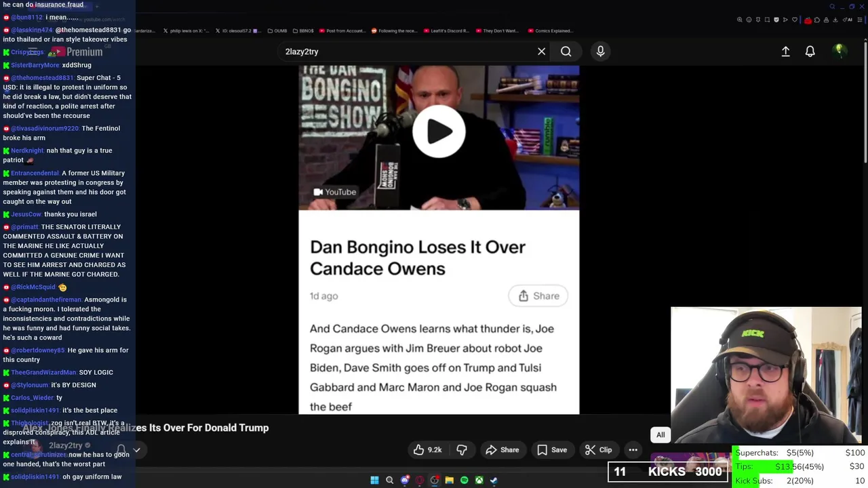Open the OUMB bookmark folder
This screenshot has height=488, width=868.
coord(277,30)
